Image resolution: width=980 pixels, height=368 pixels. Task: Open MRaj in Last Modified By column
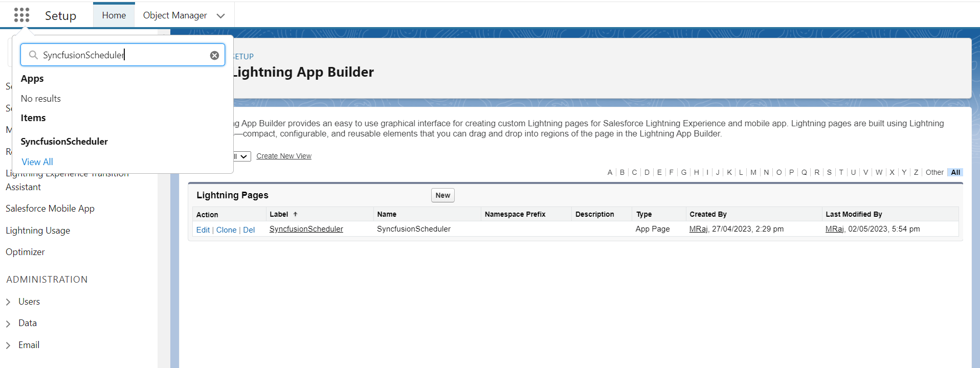(834, 229)
